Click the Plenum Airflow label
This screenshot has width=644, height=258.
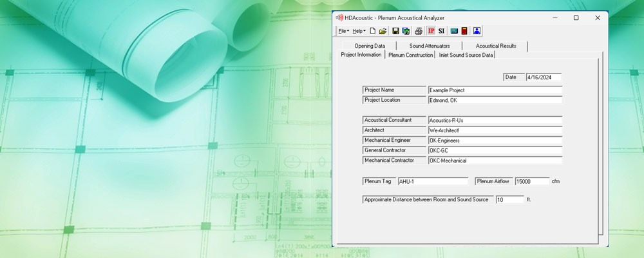[494, 181]
